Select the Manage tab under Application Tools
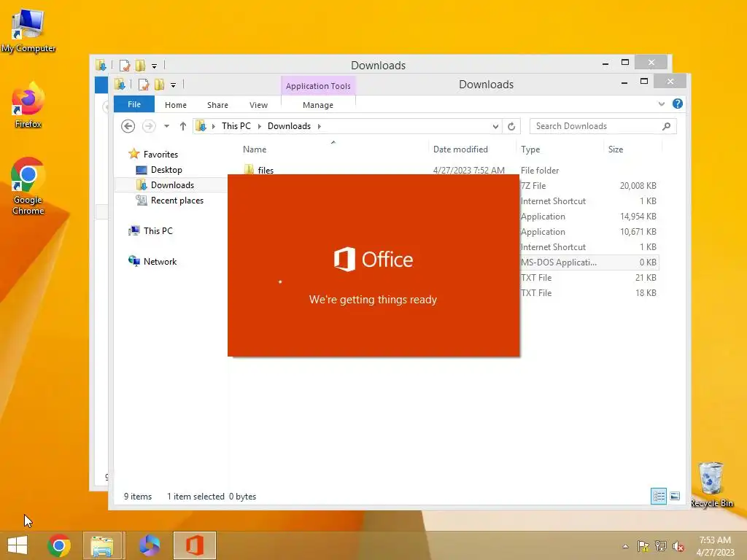This screenshot has height=560, width=747. 318,105
